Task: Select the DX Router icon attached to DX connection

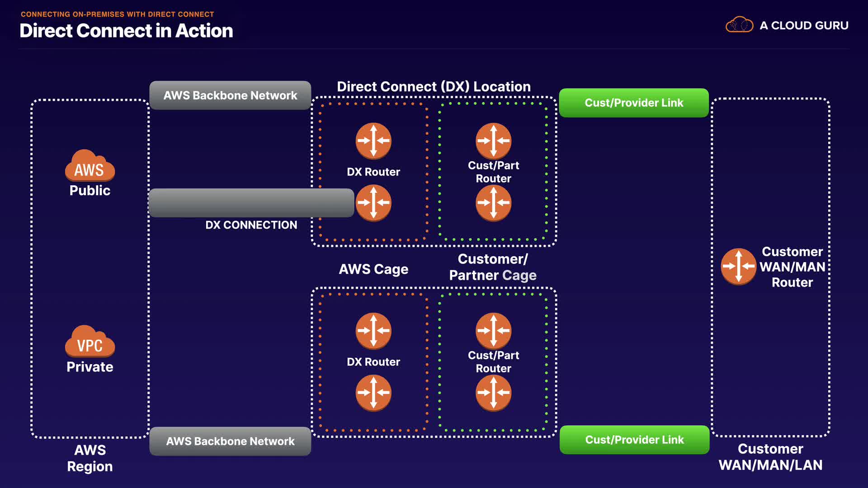Action: click(x=373, y=203)
